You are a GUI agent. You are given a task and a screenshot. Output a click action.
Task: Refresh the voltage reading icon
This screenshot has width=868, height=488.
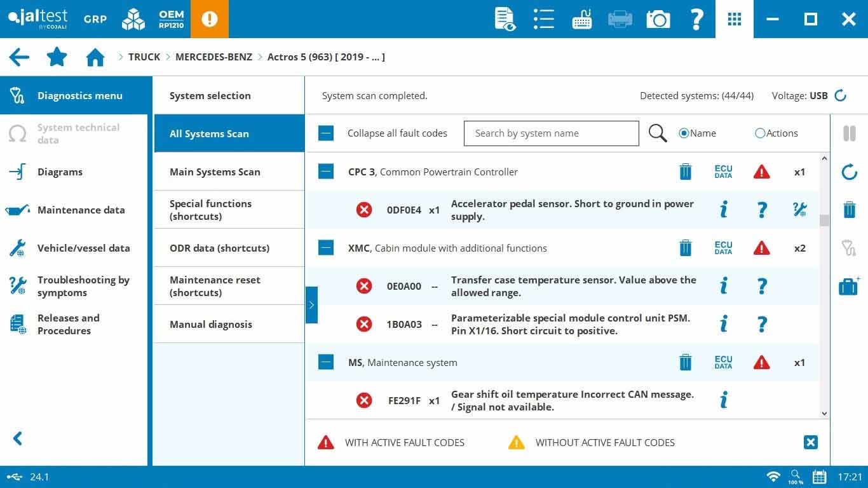(840, 95)
